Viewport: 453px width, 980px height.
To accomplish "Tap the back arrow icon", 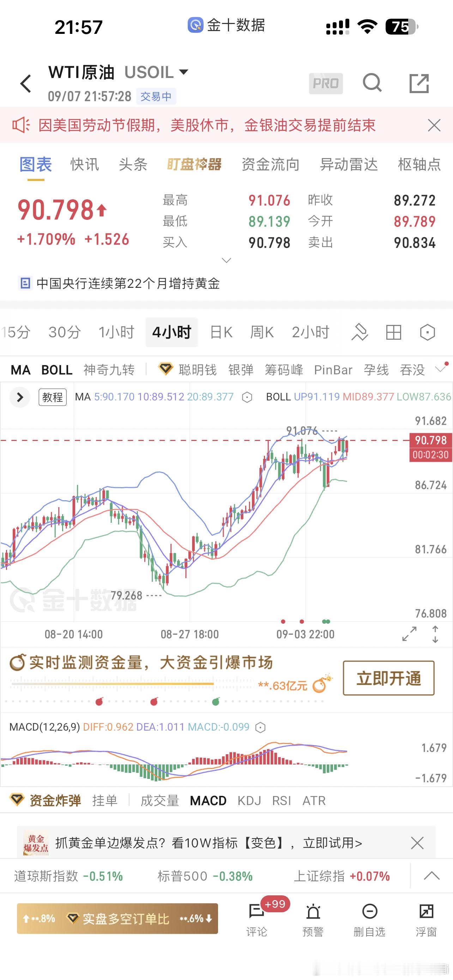I will (25, 83).
